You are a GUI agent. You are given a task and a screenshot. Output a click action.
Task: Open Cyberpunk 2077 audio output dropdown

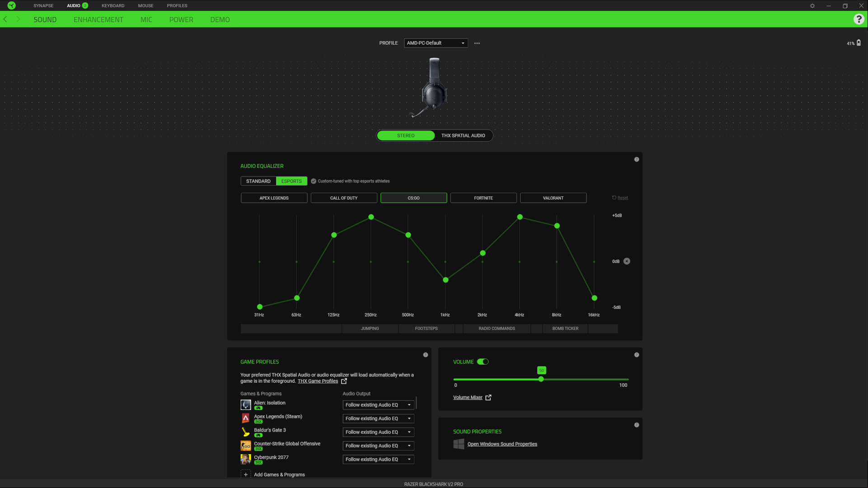[378, 459]
